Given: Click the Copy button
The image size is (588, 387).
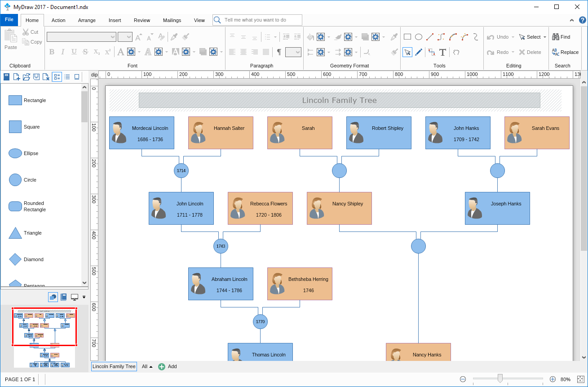Looking at the screenshot, I should point(32,42).
